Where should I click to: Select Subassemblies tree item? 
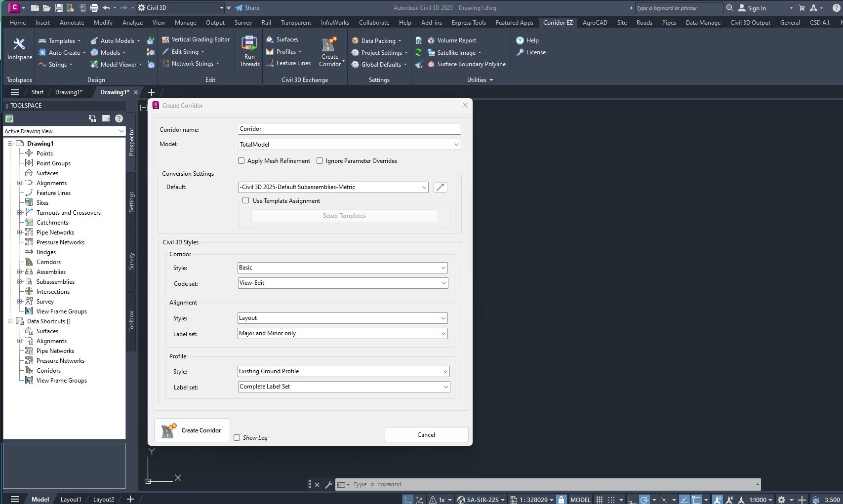(55, 282)
